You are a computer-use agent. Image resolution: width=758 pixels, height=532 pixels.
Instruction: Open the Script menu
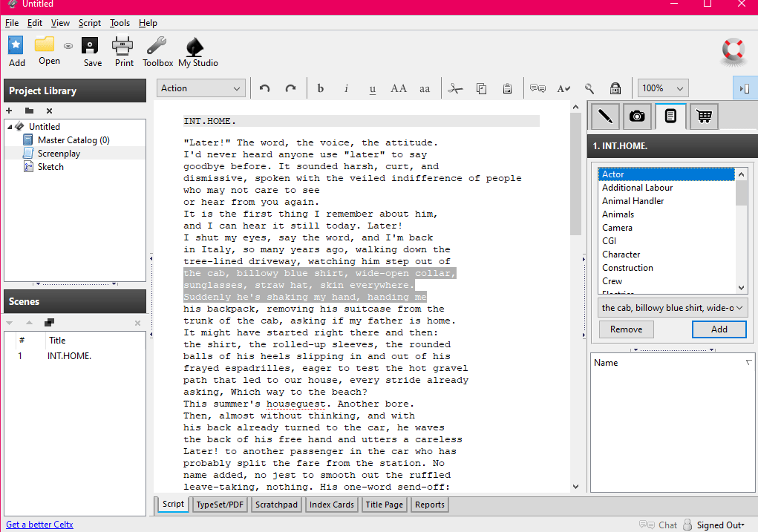click(x=90, y=23)
